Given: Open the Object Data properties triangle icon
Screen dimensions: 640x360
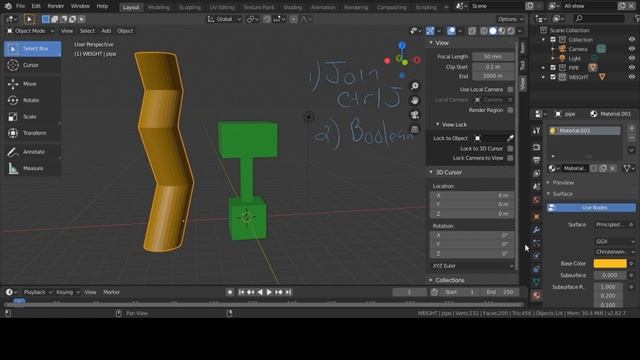Looking at the screenshot, I should (x=536, y=282).
